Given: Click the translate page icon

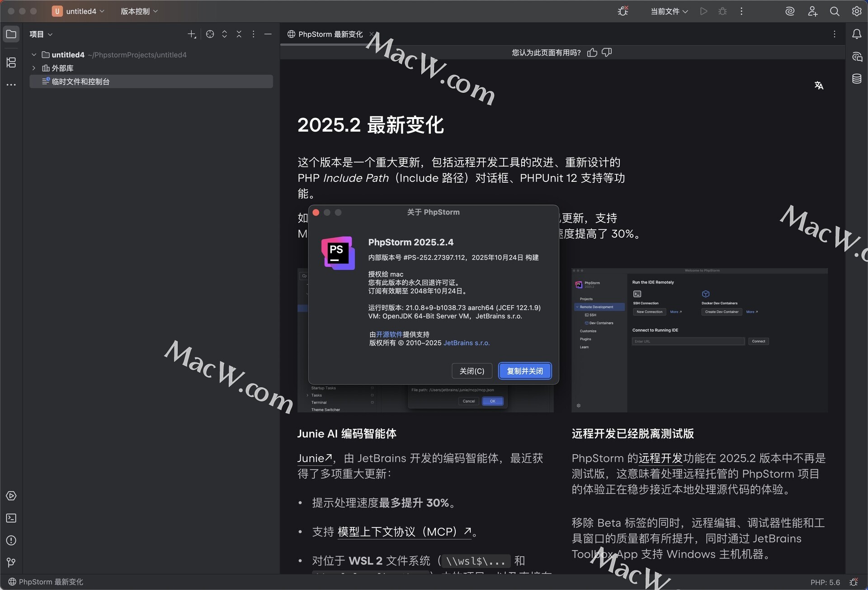Looking at the screenshot, I should (x=819, y=86).
